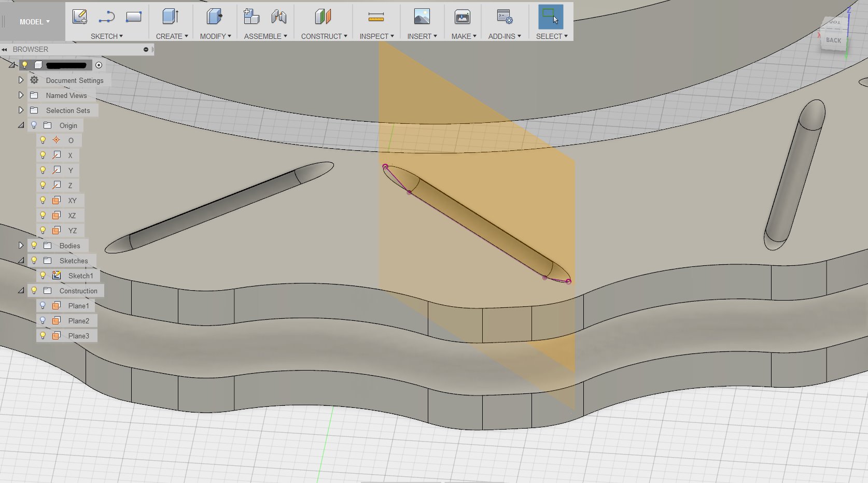Screen dimensions: 868x483
Task: Hide Sketch1 using its lightbulb
Action: coord(43,276)
